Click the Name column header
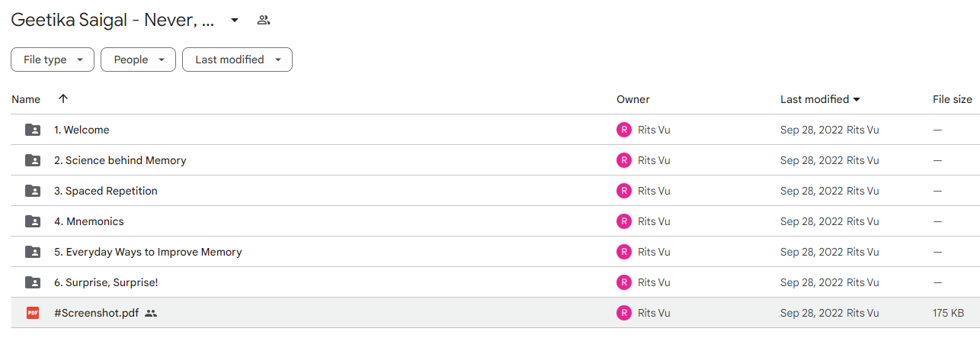This screenshot has width=980, height=351. point(26,99)
